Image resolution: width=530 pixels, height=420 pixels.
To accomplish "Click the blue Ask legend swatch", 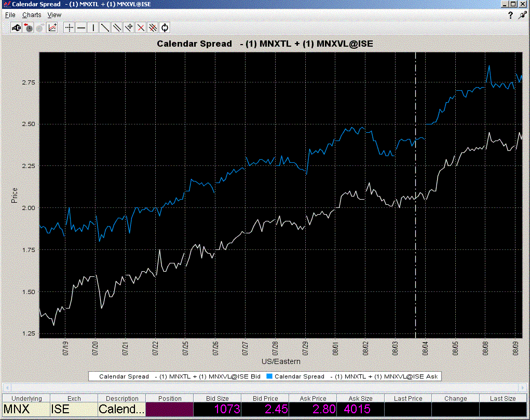I will (x=269, y=376).
